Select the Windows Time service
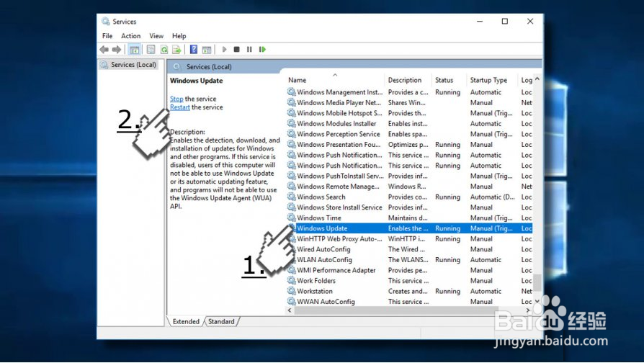This screenshot has width=644, height=363. tap(409, 218)
